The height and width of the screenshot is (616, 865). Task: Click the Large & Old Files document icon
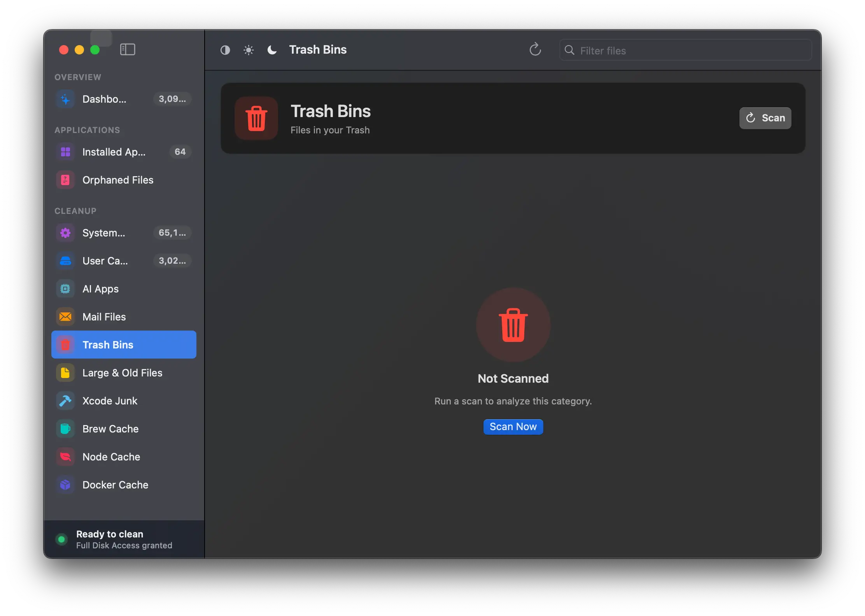[65, 373]
